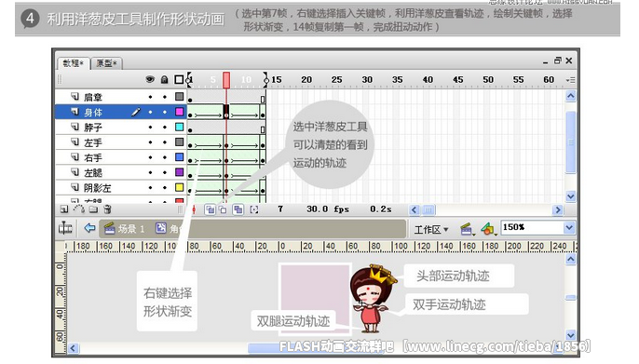Click timeline horizontal scrollbar right arrow
The image size is (639, 364).
[x=557, y=210]
